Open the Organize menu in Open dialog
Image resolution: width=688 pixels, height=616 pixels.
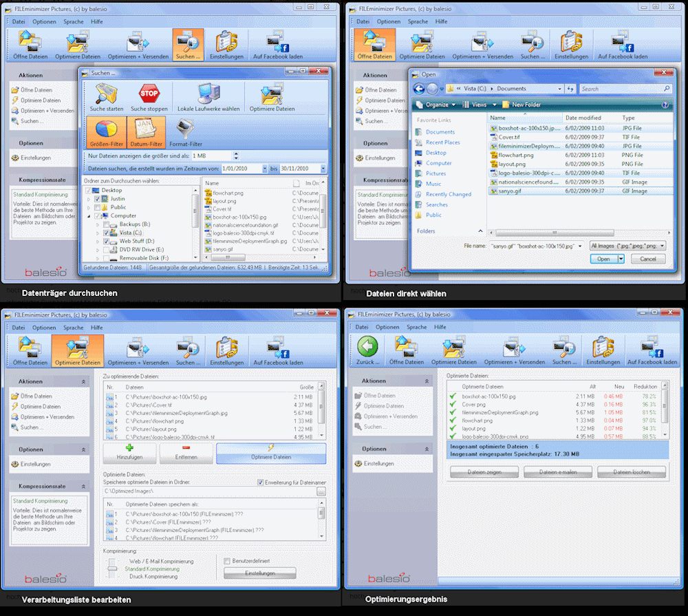[x=436, y=105]
